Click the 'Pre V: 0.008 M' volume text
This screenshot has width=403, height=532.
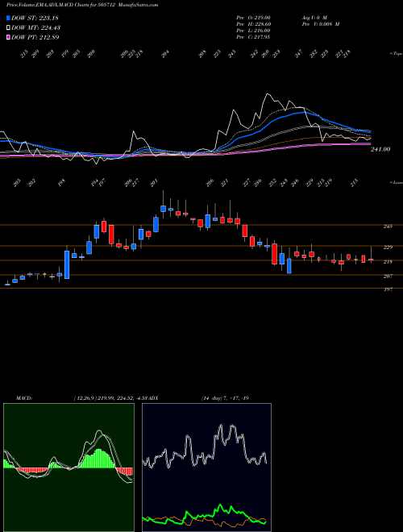[320, 24]
